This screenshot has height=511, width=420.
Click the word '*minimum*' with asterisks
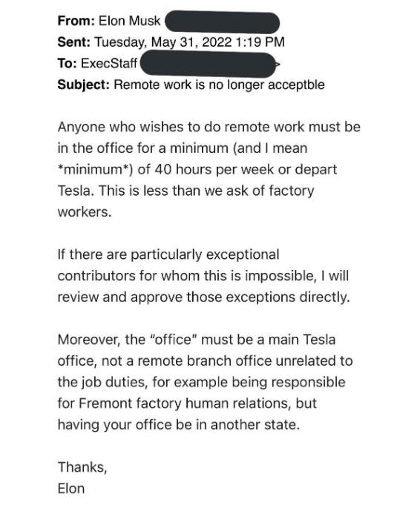(x=95, y=170)
